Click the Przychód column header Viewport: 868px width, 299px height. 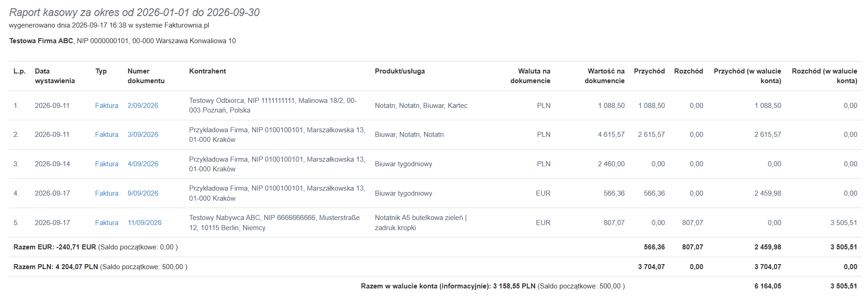click(x=649, y=71)
